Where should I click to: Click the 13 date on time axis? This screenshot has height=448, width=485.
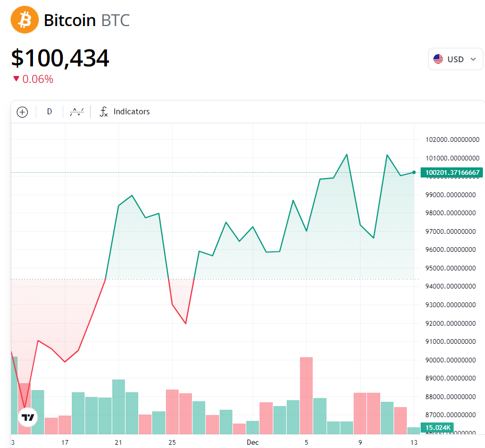pyautogui.click(x=414, y=443)
